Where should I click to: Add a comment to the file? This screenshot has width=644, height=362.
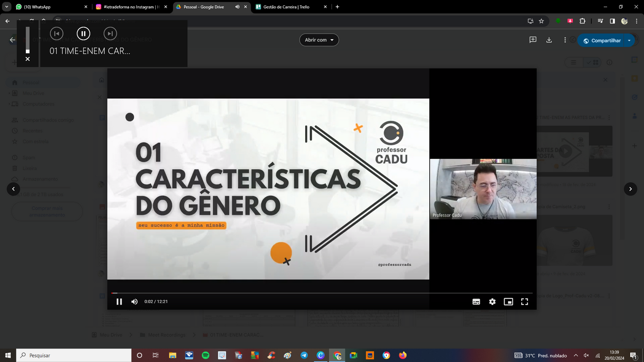pyautogui.click(x=533, y=40)
